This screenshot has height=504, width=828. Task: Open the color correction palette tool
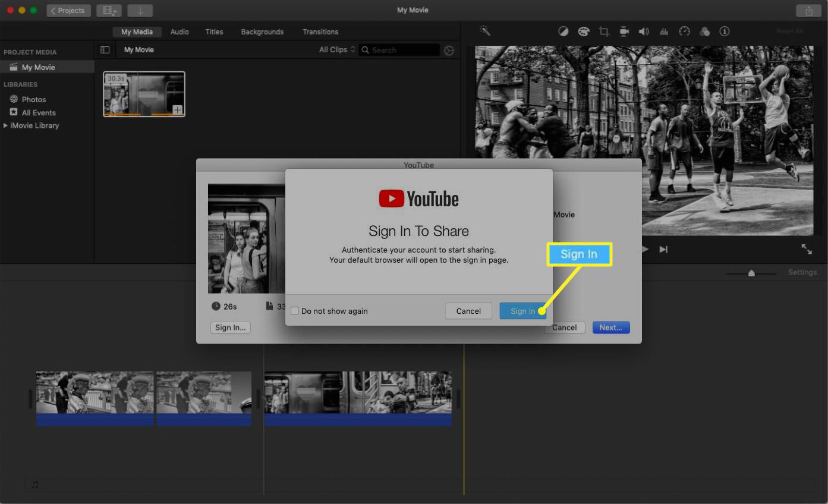point(584,31)
